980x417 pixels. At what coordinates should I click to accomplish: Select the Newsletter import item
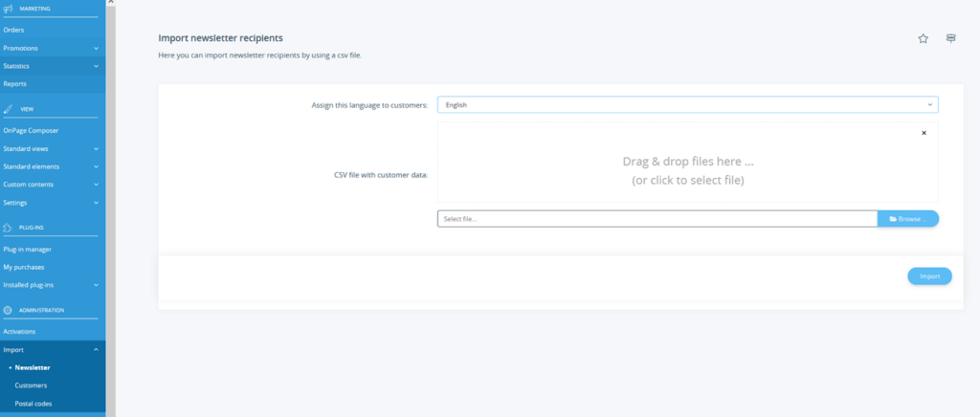[33, 367]
